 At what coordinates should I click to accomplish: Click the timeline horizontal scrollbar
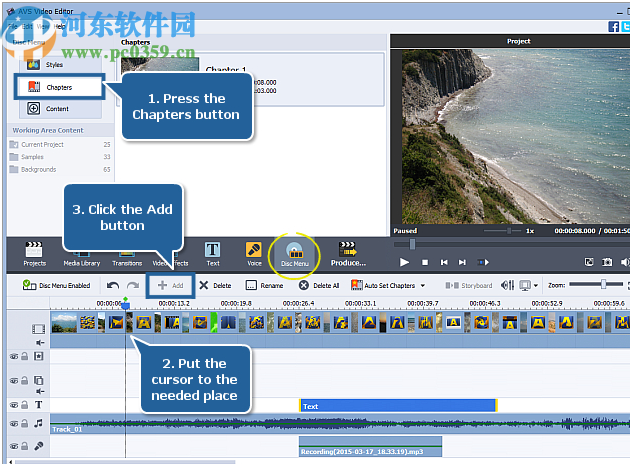pyautogui.click(x=125, y=462)
